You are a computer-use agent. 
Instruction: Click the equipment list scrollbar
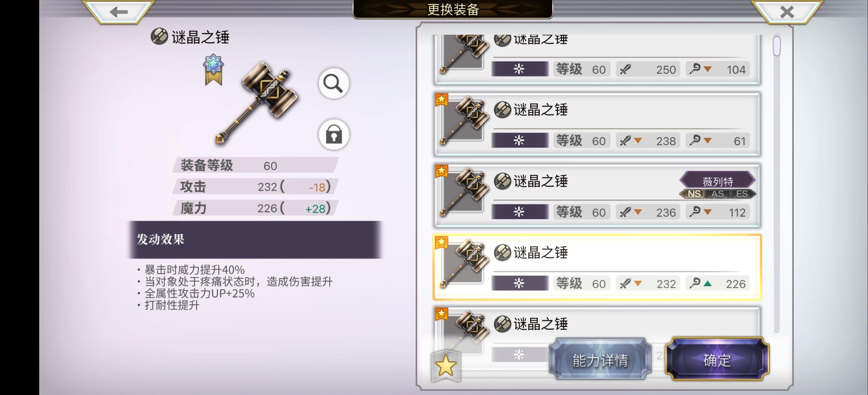pyautogui.click(x=777, y=184)
